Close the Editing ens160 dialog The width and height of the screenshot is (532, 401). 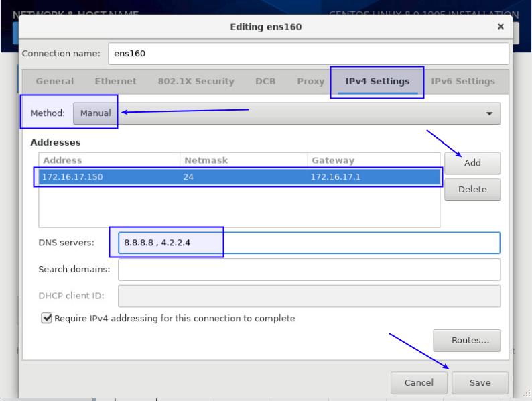tap(500, 27)
